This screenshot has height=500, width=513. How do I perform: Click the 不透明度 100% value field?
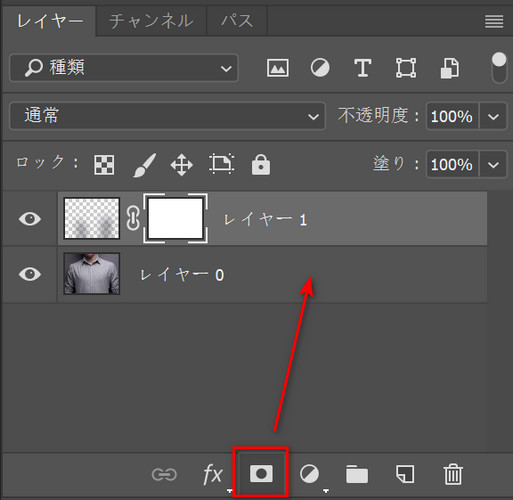point(452,116)
